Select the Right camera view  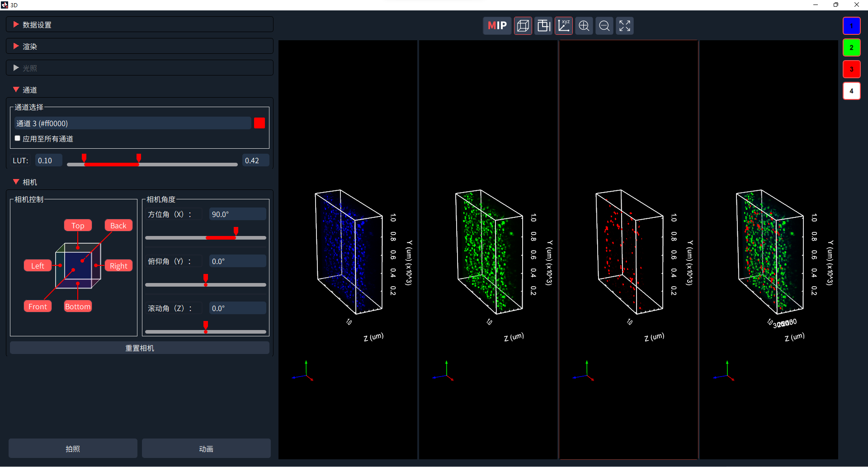118,266
